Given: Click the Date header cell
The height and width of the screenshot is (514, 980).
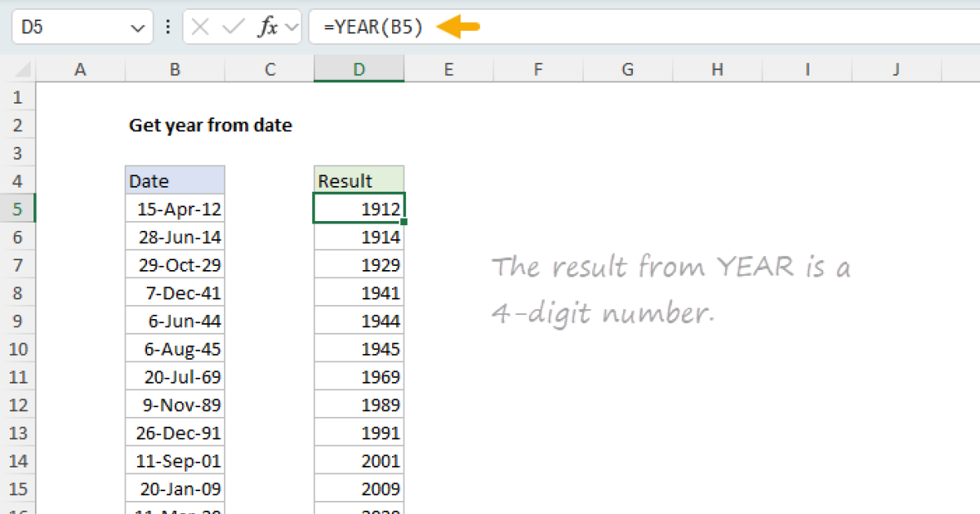Looking at the screenshot, I should click(x=175, y=181).
